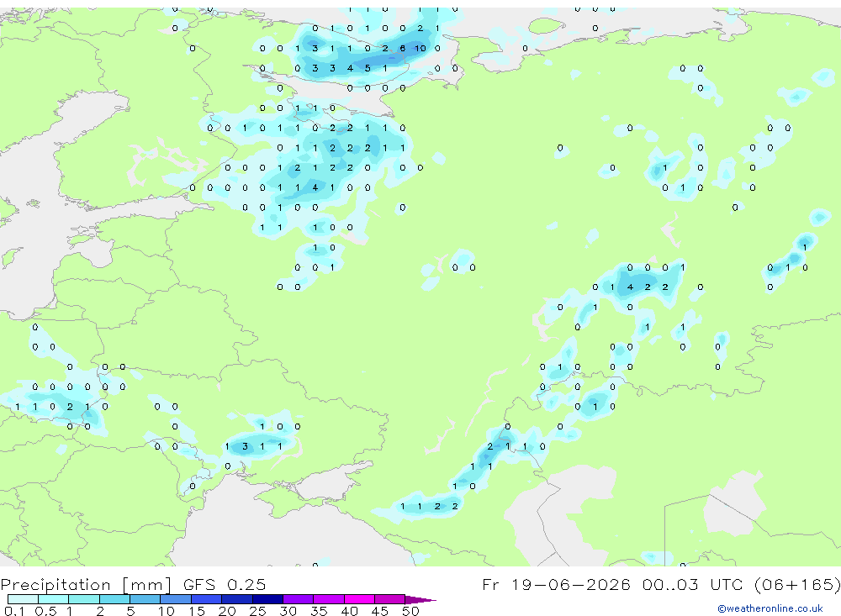Click the 'Fr 19-06-2026' date text
Image resolution: width=841 pixels, height=616 pixels.
tap(556, 584)
